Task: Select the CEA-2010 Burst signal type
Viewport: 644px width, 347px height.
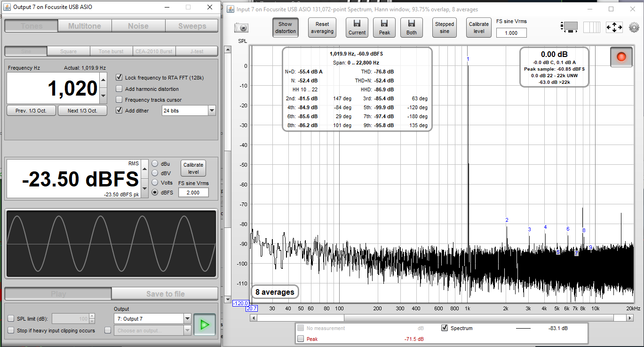Action: [x=154, y=51]
